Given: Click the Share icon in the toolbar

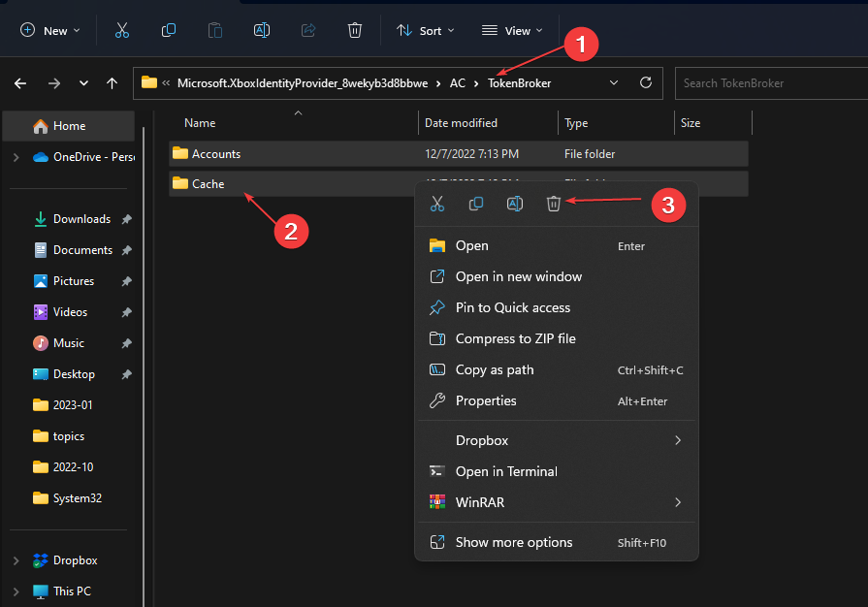Looking at the screenshot, I should (308, 30).
